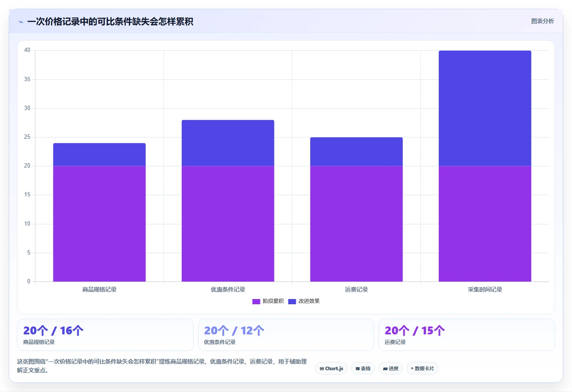572x392 pixels.
Task: Click the y-axis label 5
Action: 29,253
